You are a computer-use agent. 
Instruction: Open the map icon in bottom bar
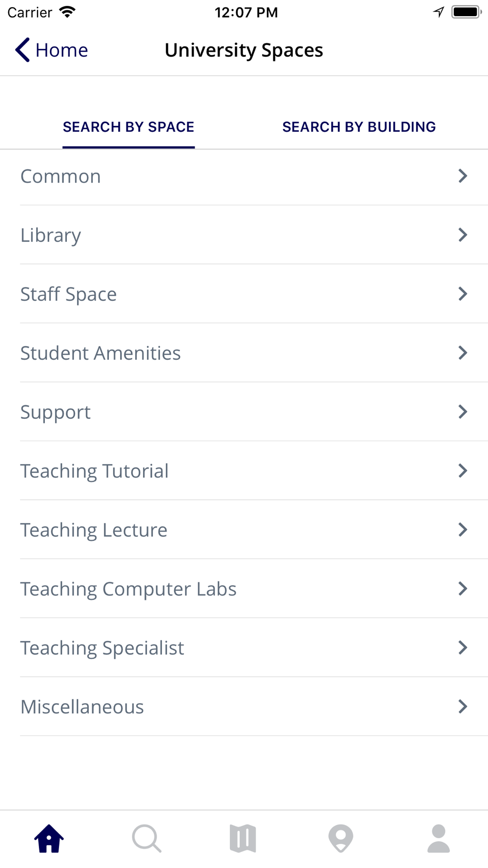tap(243, 839)
